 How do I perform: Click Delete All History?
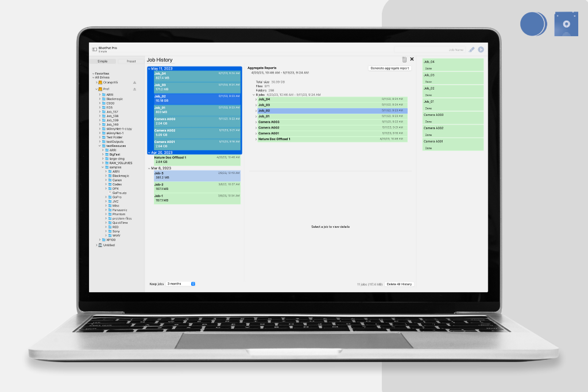pyautogui.click(x=399, y=284)
